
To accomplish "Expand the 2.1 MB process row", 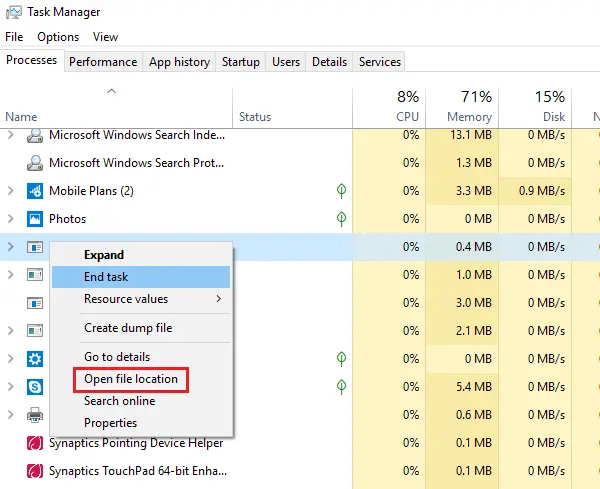I will point(11,331).
